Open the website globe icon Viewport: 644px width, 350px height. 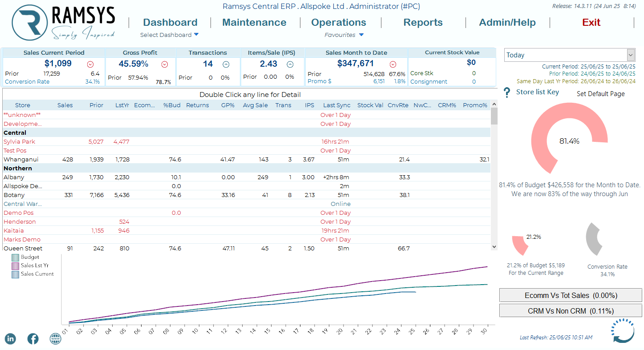55,338
